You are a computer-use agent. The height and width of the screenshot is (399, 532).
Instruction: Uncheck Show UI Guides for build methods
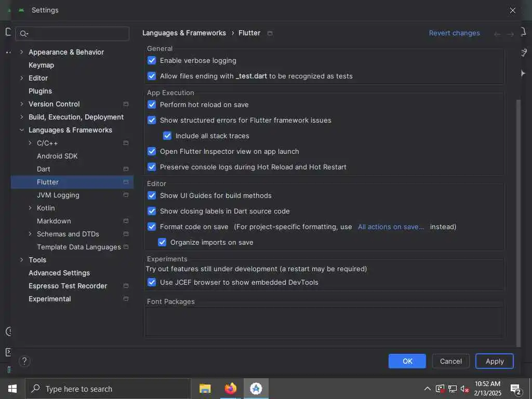[x=152, y=195]
